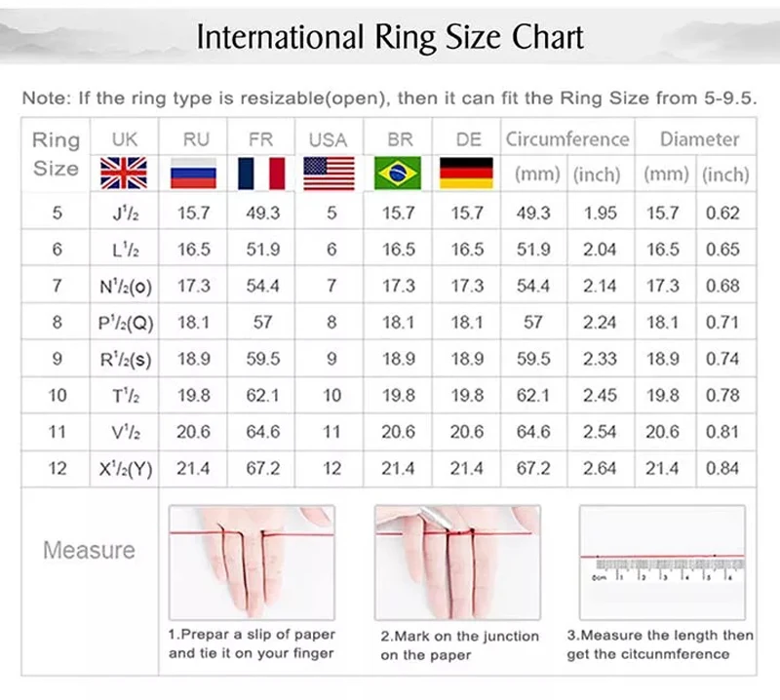This screenshot has height=700, width=780.
Task: Click circumference 2.64 inch cell
Action: click(x=601, y=468)
